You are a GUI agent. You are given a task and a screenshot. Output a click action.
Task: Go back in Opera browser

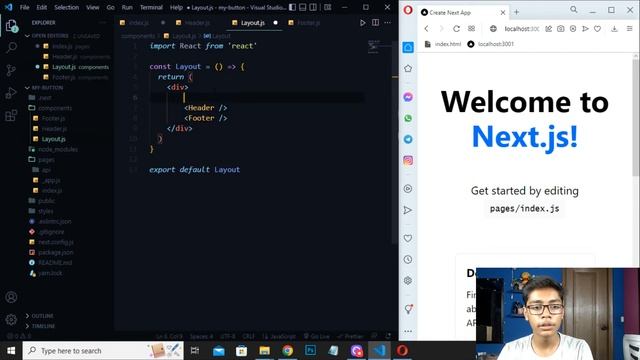tap(427, 29)
